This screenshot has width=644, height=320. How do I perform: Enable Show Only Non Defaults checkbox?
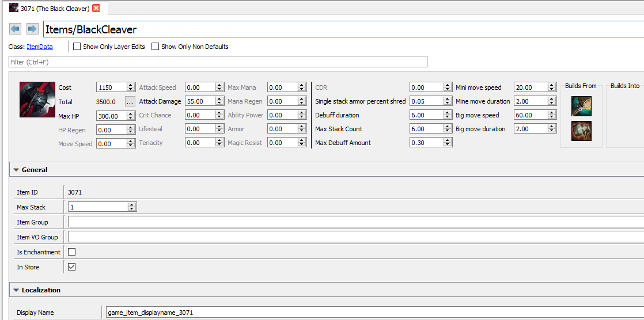[155, 47]
